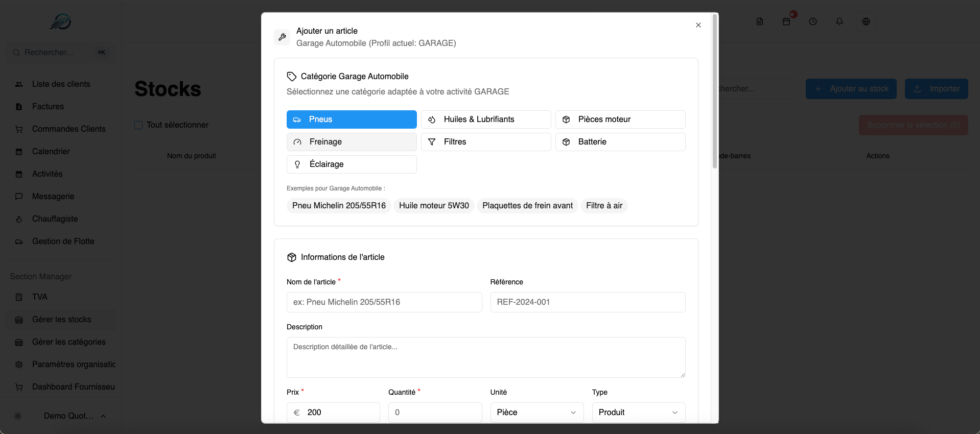Open Paramètres organisation sidebar item
The height and width of the screenshot is (434, 980).
[61, 365]
